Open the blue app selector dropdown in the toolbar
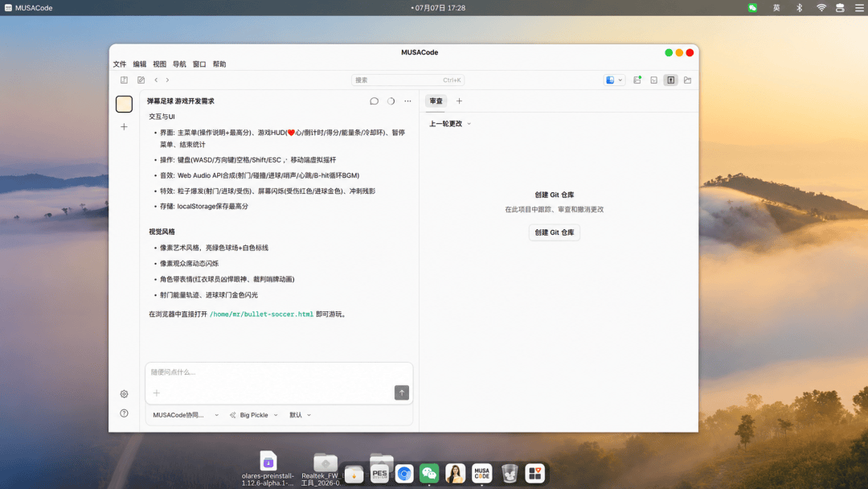The image size is (868, 489). click(x=614, y=80)
